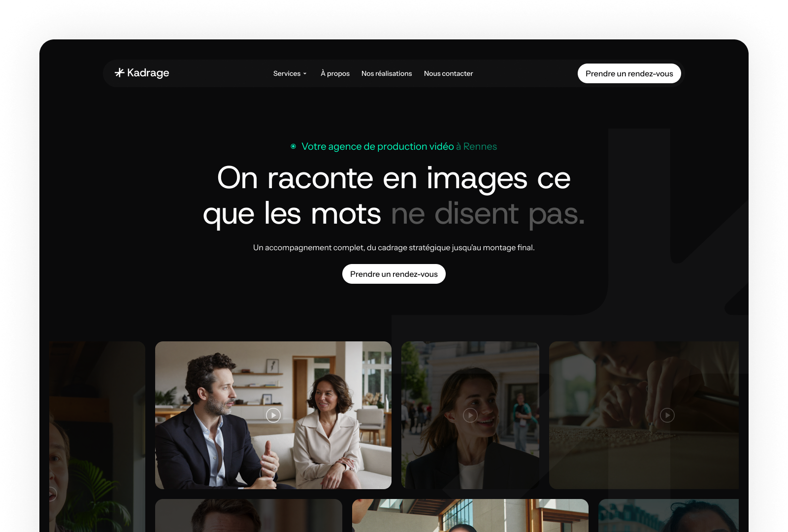Open the Nous contacter page
The width and height of the screenshot is (788, 532).
(x=448, y=73)
